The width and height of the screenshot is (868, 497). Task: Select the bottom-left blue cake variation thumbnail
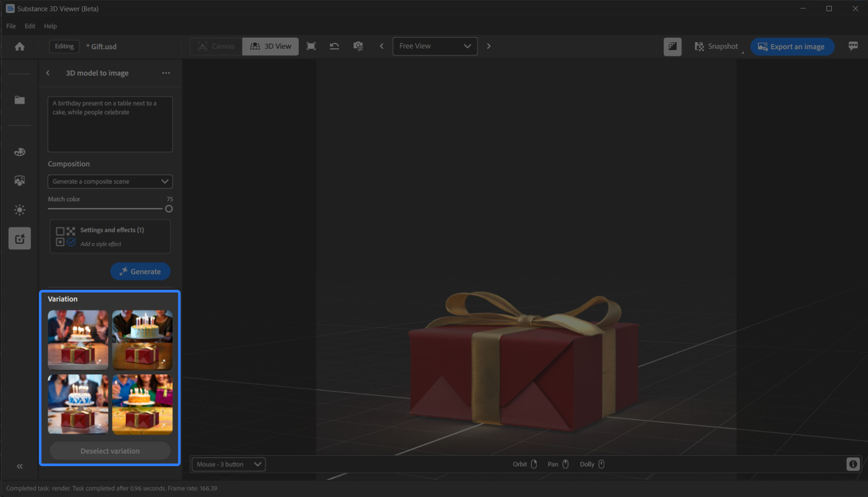[78, 404]
